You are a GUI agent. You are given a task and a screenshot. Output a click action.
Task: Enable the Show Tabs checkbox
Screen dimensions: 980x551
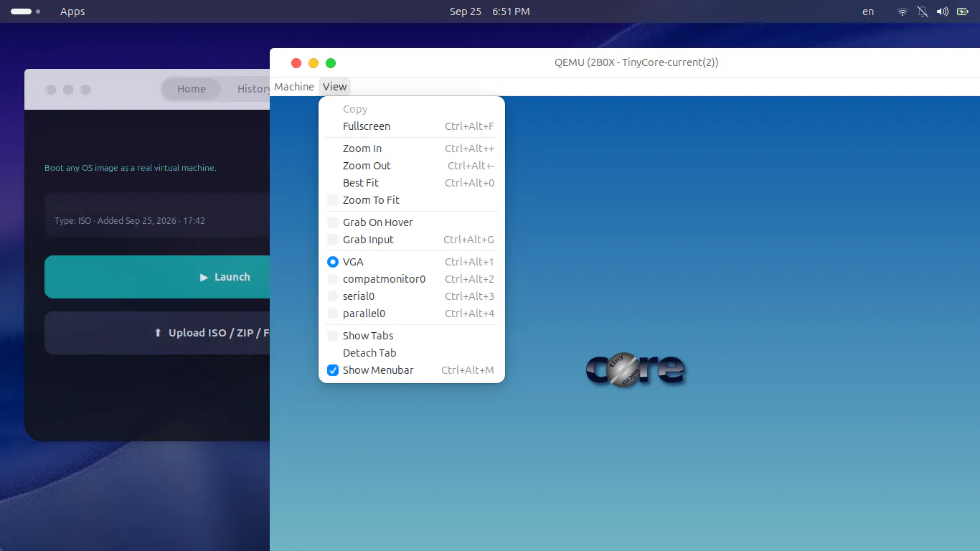tap(333, 336)
